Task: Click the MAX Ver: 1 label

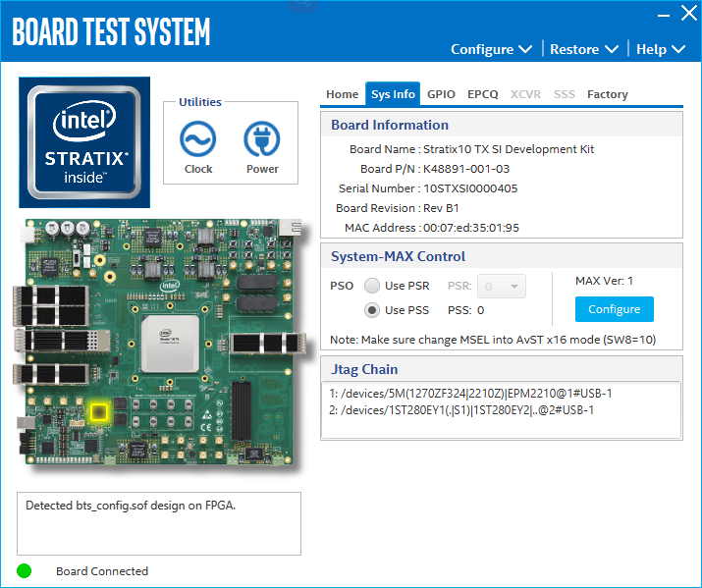Action: pos(604,281)
